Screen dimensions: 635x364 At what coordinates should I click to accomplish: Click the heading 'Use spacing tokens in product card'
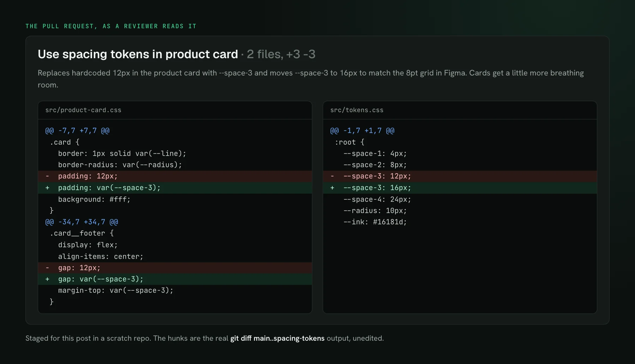(138, 54)
